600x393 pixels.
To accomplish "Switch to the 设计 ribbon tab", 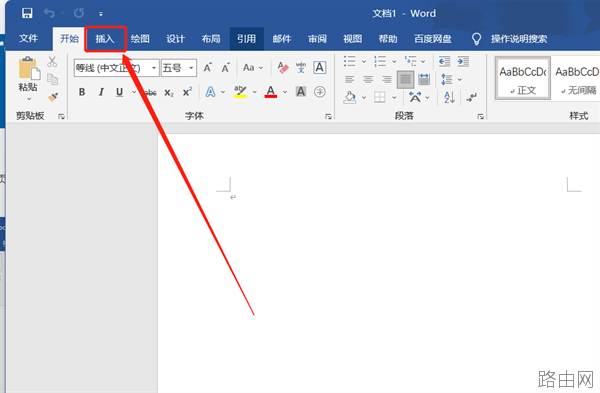I will pyautogui.click(x=175, y=38).
